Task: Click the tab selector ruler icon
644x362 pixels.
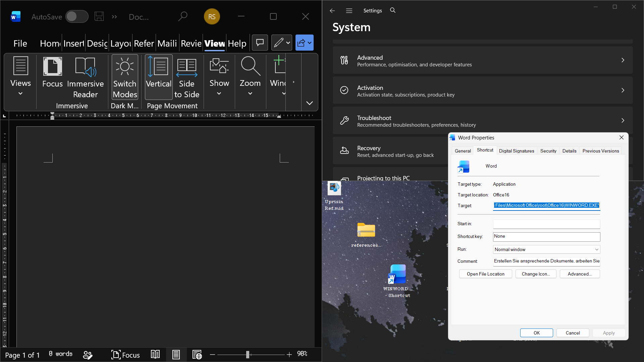Action: (4, 116)
